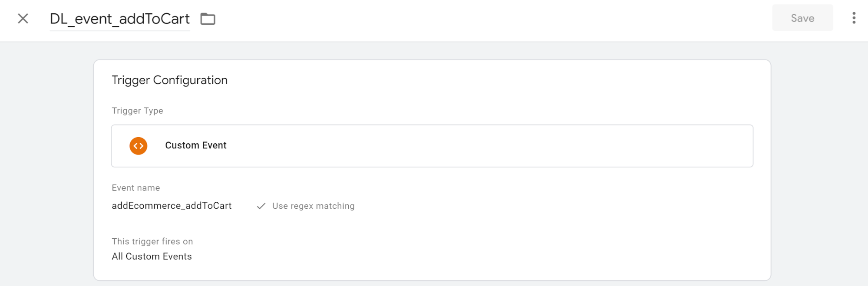Select the Custom Event text label
Screen dimensions: 868x286
point(196,146)
